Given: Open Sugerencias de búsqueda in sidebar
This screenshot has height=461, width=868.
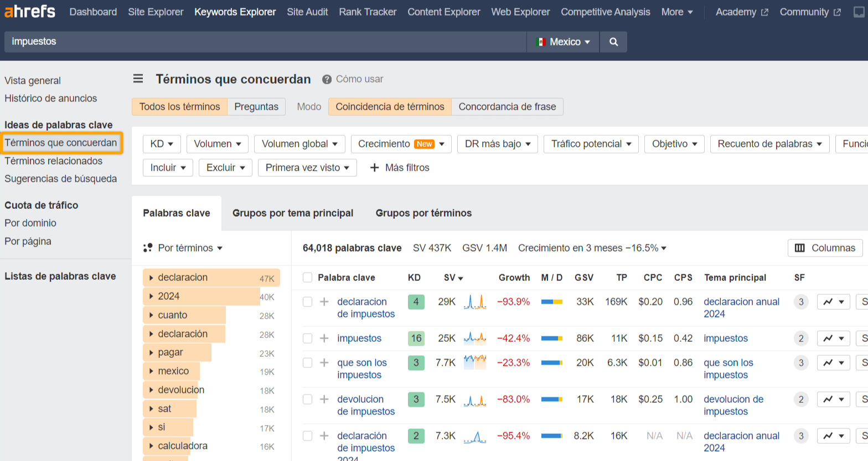Looking at the screenshot, I should pos(61,178).
